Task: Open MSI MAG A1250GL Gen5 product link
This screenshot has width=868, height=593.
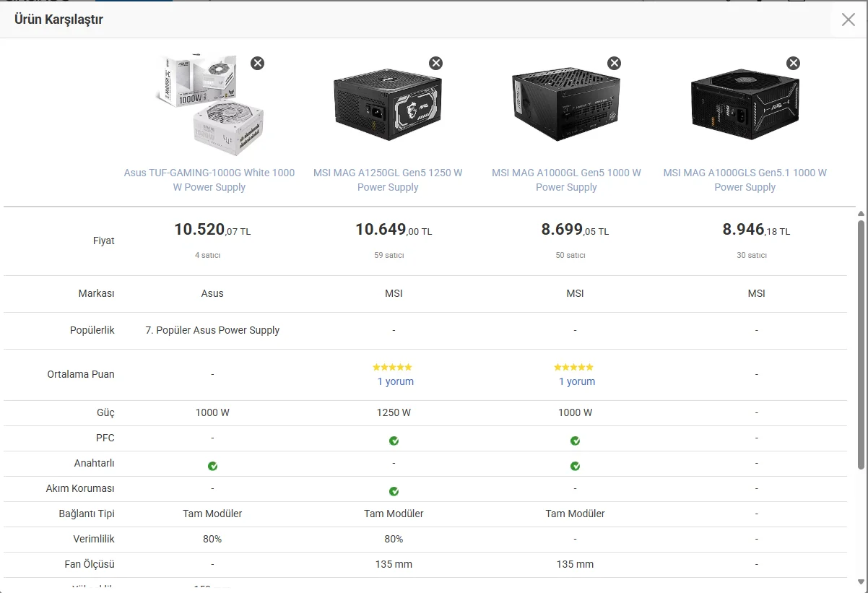Action: [x=388, y=180]
